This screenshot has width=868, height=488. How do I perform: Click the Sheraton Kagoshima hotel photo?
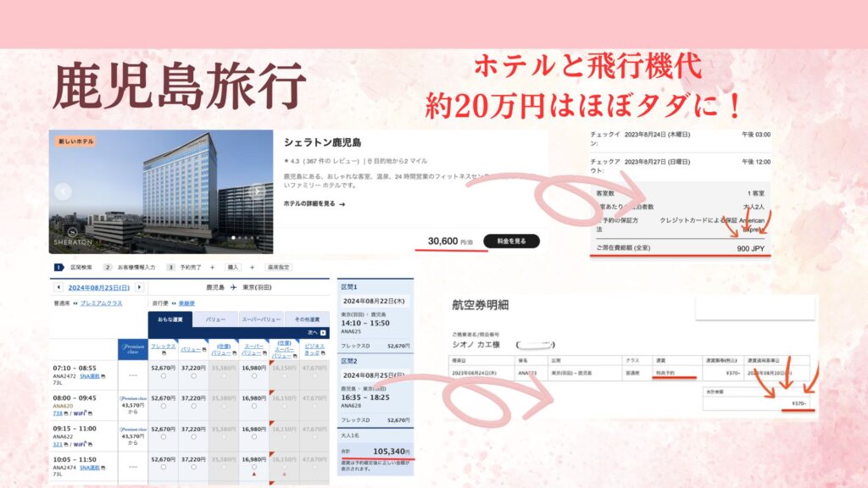coord(161,191)
